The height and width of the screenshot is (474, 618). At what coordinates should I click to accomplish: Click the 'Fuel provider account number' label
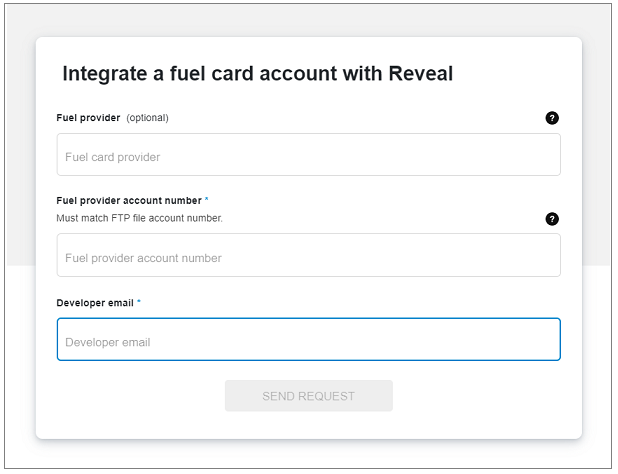pos(129,201)
